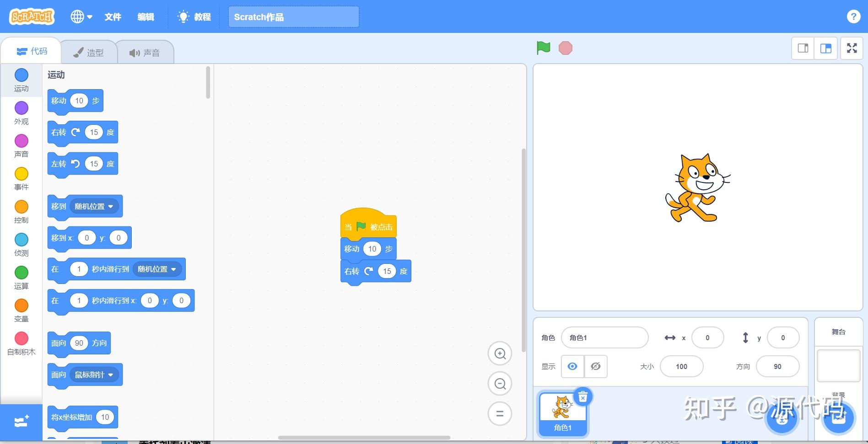Viewport: 868px width, 444px height.
Task: Click the sprite x position field
Action: 707,338
